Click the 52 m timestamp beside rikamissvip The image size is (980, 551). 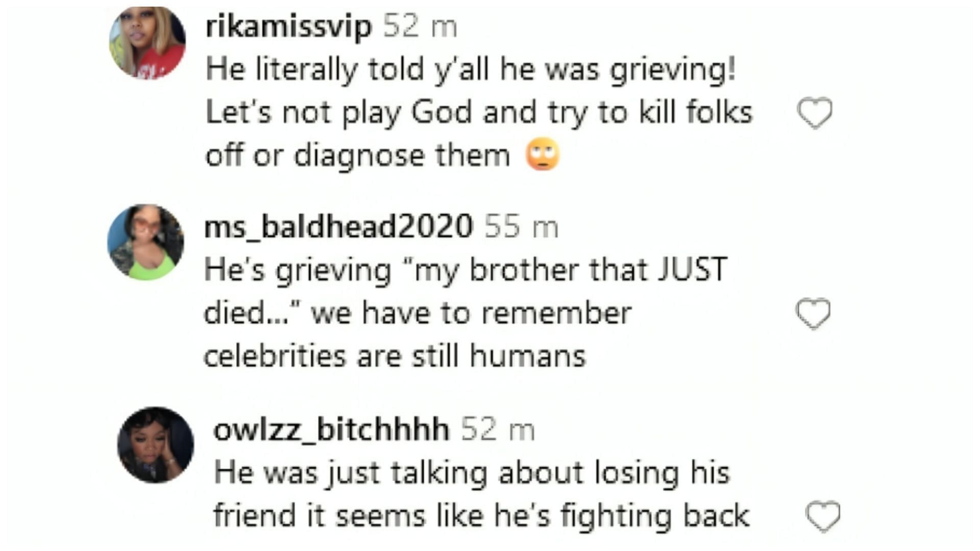point(420,26)
